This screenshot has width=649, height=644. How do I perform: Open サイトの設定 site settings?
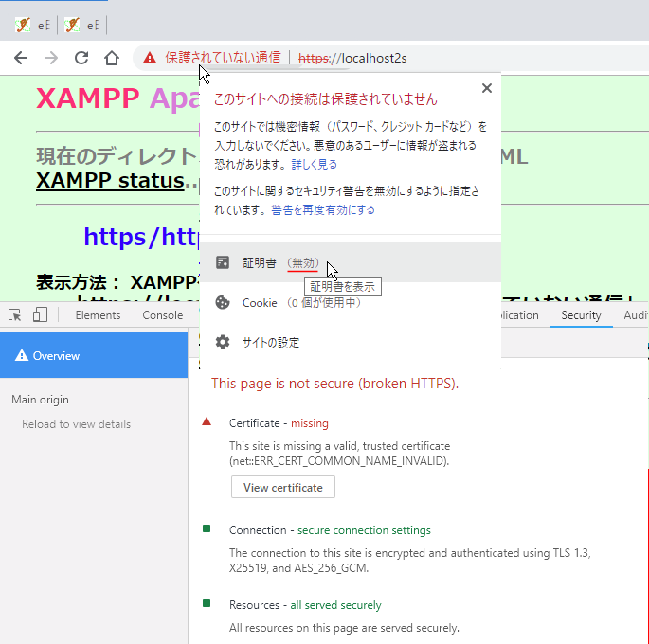click(x=270, y=342)
